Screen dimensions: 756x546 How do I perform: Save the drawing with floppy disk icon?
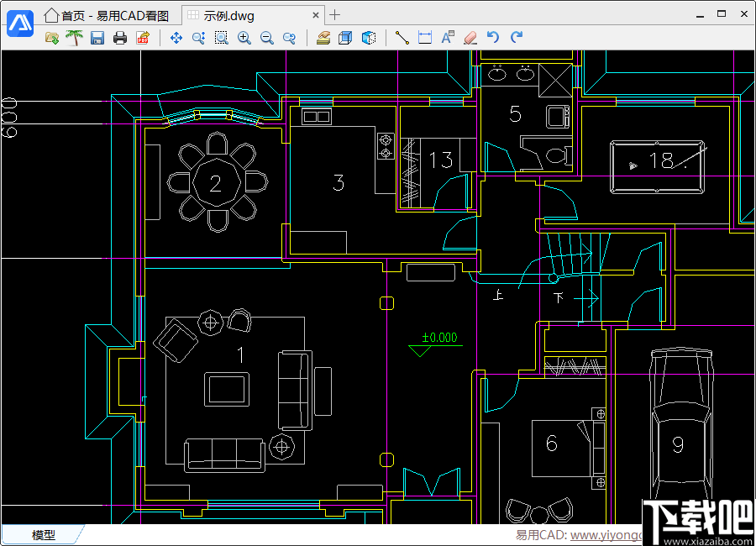(97, 38)
